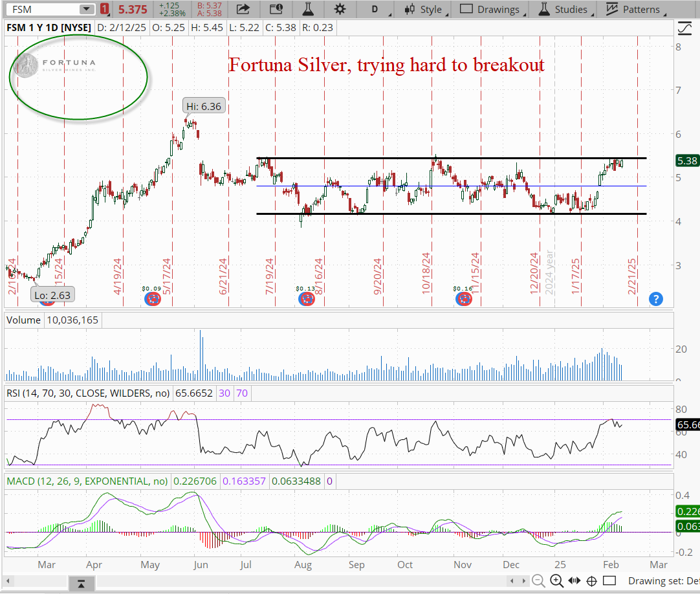Click the RSI study label
The width and height of the screenshot is (700, 594).
click(88, 393)
